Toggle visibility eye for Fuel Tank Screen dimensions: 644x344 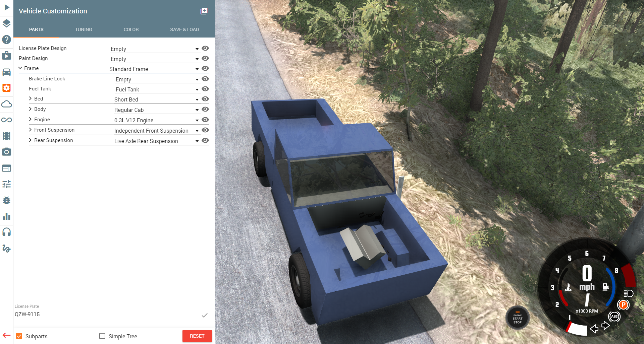(205, 89)
